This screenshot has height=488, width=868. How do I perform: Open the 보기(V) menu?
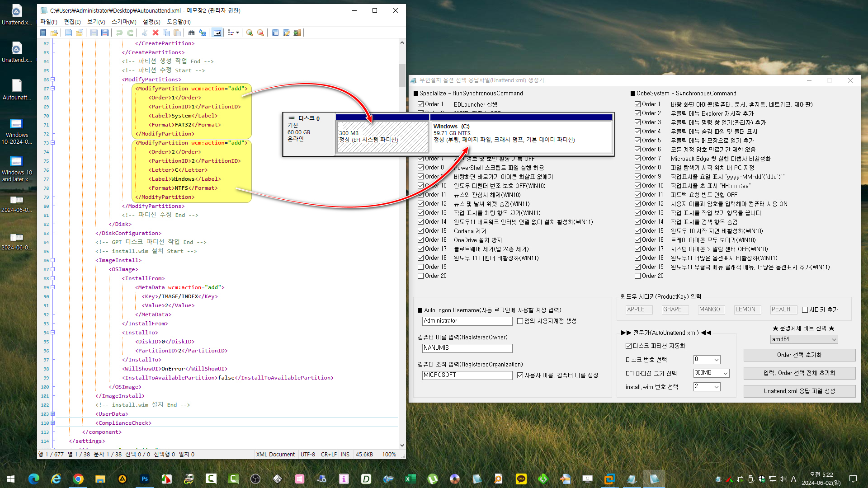(96, 22)
